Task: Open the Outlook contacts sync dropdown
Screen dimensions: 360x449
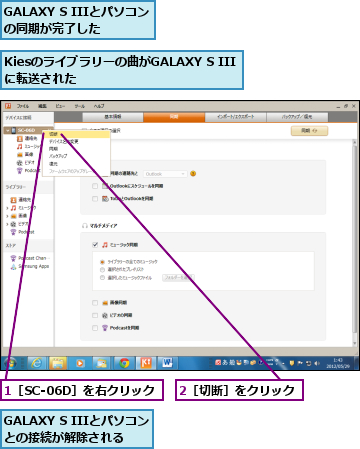Action: [165, 174]
